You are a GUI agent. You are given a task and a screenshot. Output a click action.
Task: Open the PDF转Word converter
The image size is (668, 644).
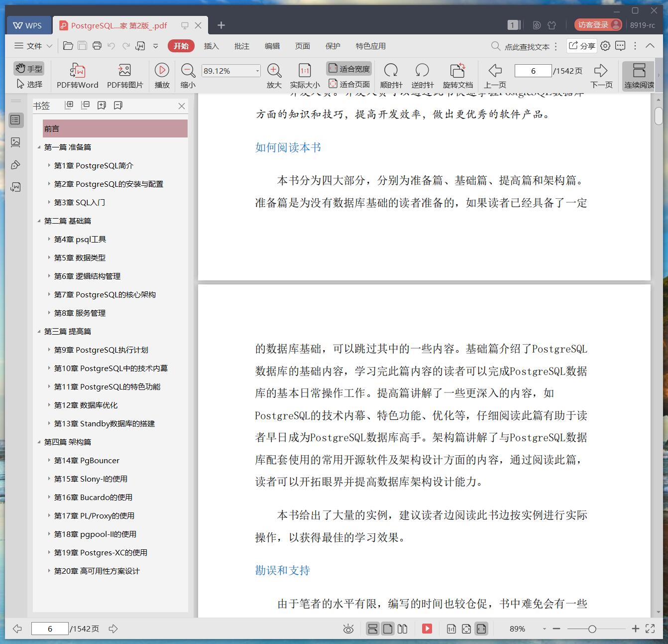(77, 76)
